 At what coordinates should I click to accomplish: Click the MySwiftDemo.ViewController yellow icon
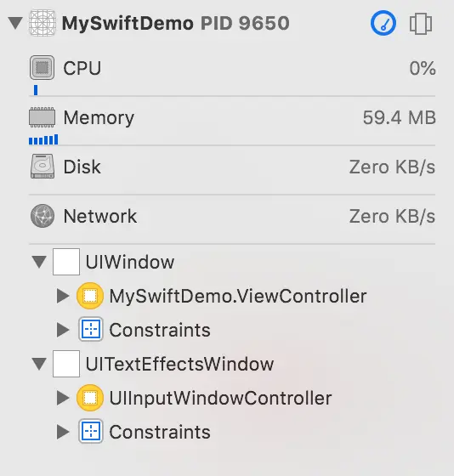tap(90, 296)
